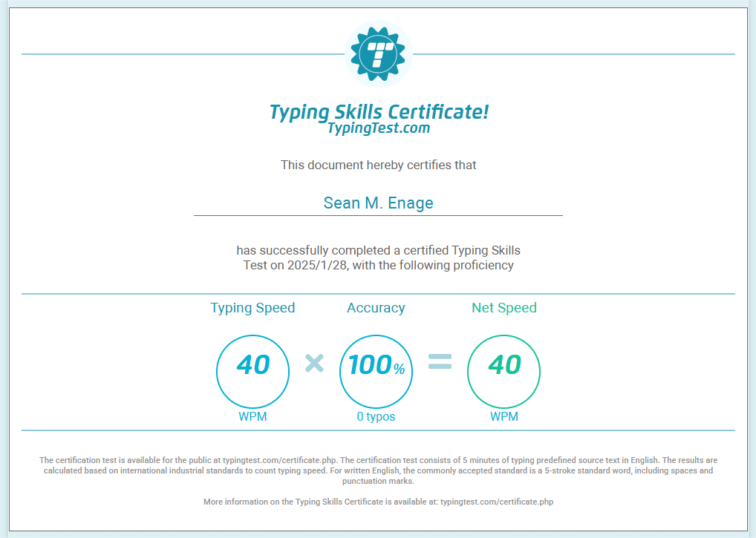Click the multiplication X symbol

(314, 363)
